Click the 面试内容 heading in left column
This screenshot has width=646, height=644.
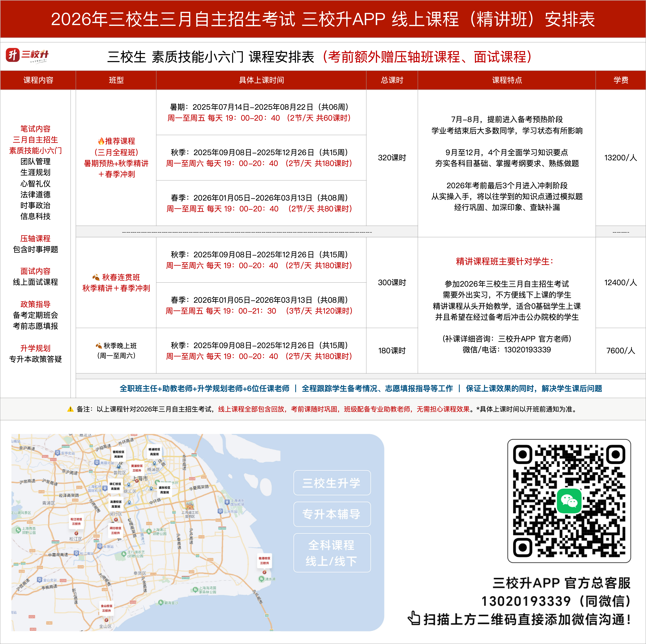35,271
